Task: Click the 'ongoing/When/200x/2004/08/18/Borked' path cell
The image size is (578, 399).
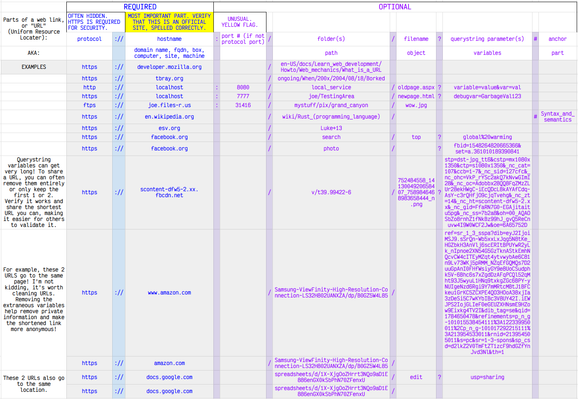Action: tap(331, 78)
